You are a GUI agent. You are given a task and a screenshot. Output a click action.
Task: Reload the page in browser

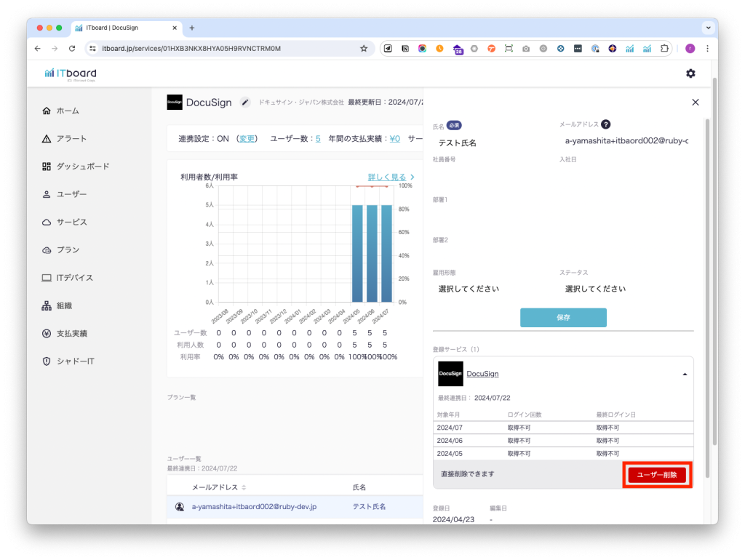(x=72, y=49)
